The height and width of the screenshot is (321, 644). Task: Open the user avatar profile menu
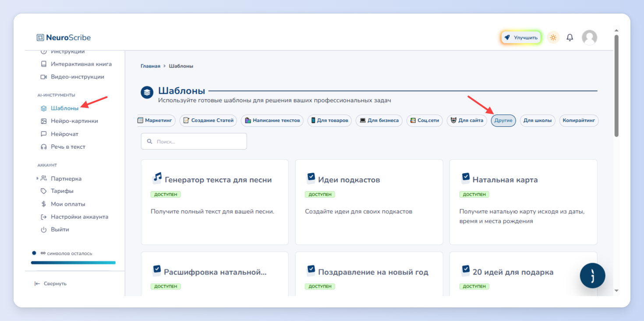click(x=589, y=38)
